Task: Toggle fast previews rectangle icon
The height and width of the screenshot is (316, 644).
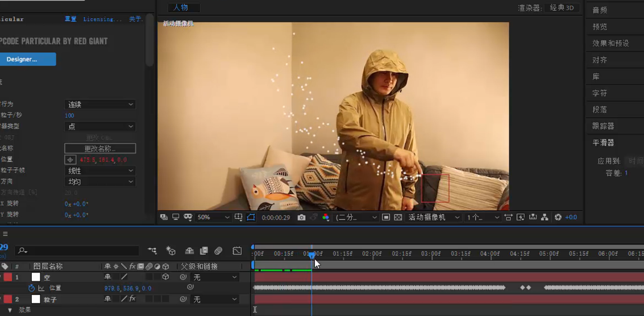Action: pyautogui.click(x=385, y=217)
